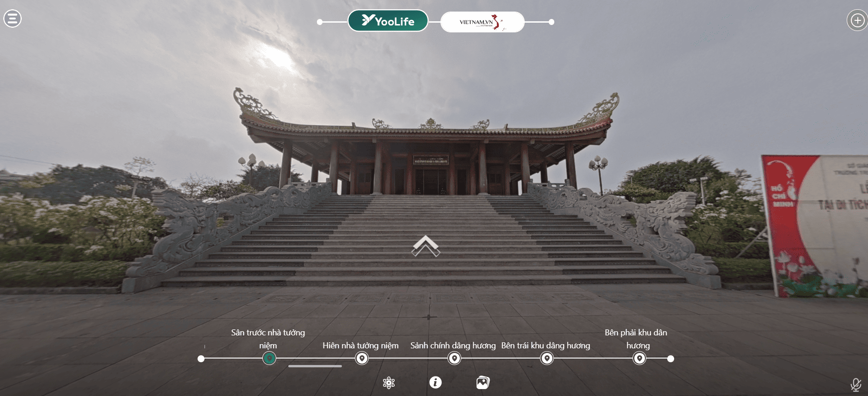Image resolution: width=868 pixels, height=396 pixels.
Task: Open the hamburger menu icon
Action: (x=12, y=19)
